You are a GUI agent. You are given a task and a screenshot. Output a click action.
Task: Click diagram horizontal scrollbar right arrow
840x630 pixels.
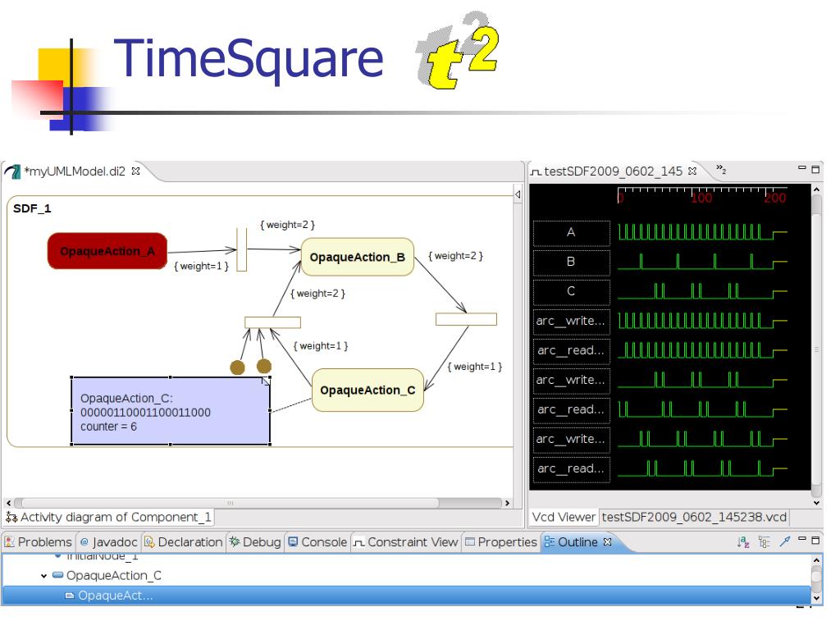point(507,503)
